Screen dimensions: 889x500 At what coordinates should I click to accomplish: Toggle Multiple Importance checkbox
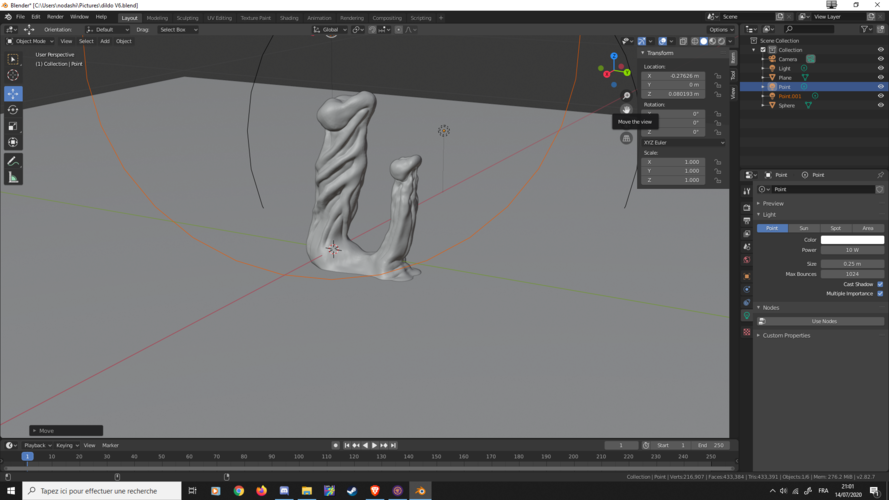coord(880,294)
